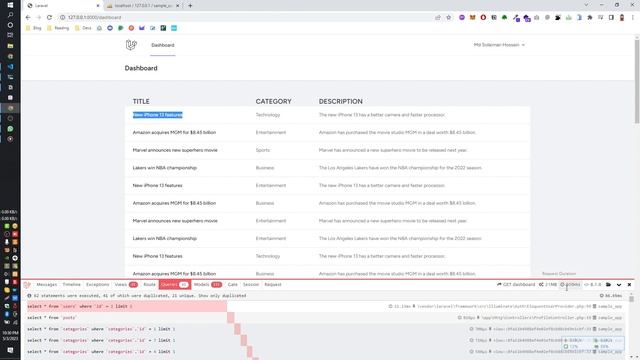Open the Extensions puzzle menu
Image resolution: width=640 pixels, height=360 pixels.
pyautogui.click(x=589, y=18)
